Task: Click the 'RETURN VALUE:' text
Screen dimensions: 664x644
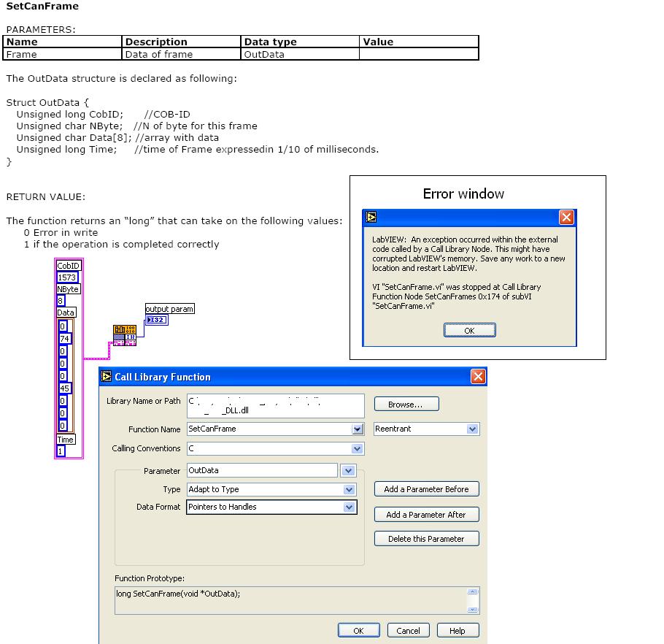Action: coord(46,196)
